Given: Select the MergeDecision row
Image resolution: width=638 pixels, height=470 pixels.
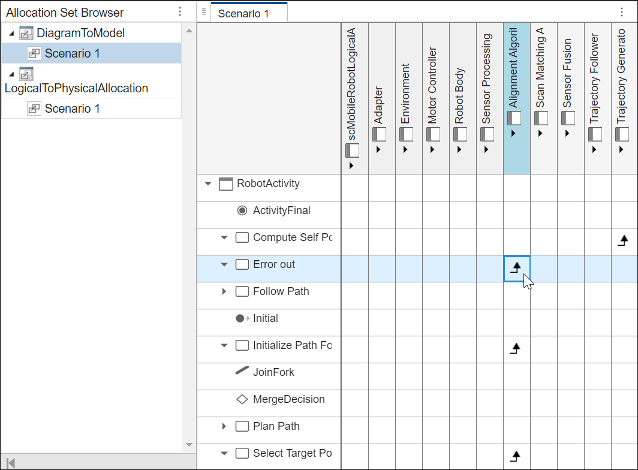Looking at the screenshot, I should (288, 400).
